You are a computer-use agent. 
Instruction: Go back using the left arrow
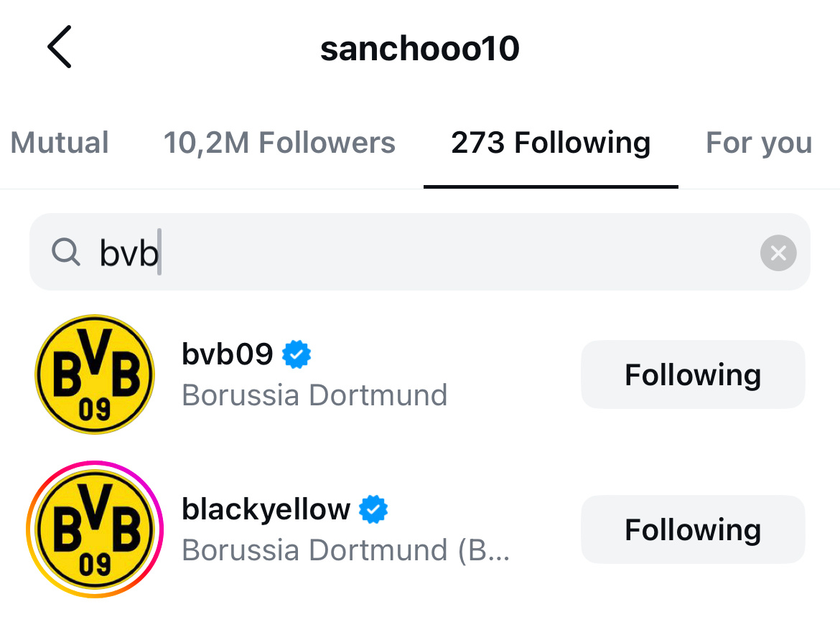[x=60, y=47]
